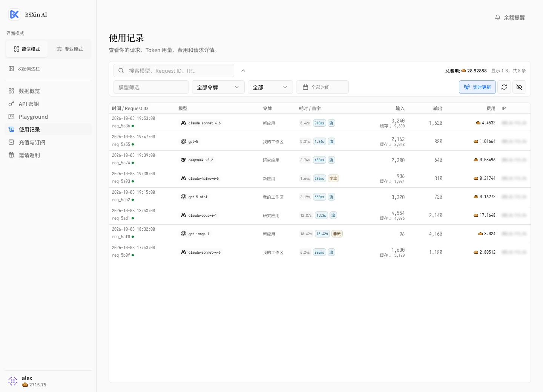Screen dimensions: 543x392
Task: Click the deepseek whale icon
Action: [184, 160]
